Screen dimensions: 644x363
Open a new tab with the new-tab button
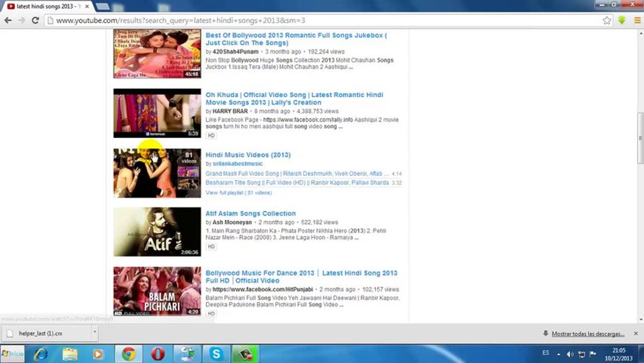[x=102, y=7]
